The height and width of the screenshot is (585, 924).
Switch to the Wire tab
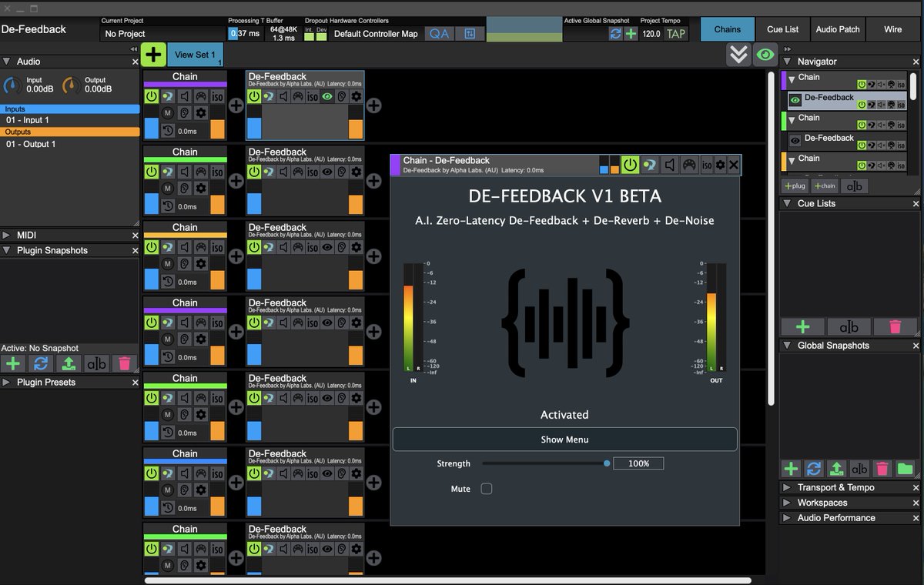point(893,29)
